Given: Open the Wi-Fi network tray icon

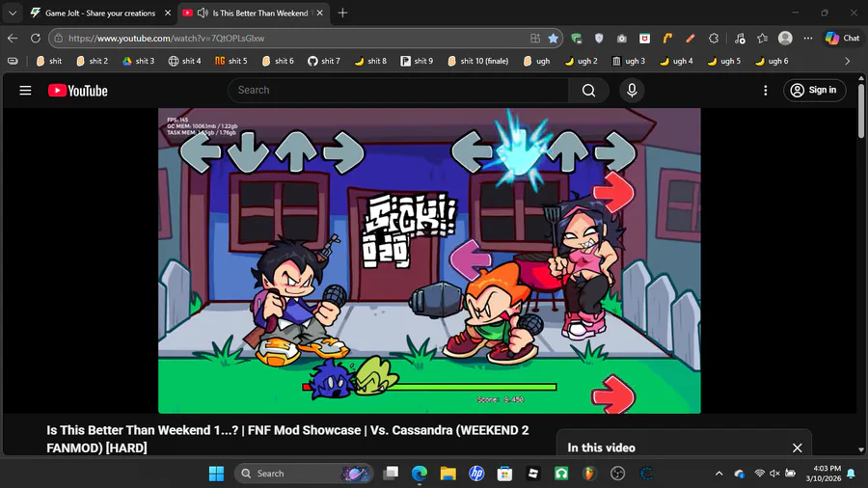Looking at the screenshot, I should tap(760, 474).
